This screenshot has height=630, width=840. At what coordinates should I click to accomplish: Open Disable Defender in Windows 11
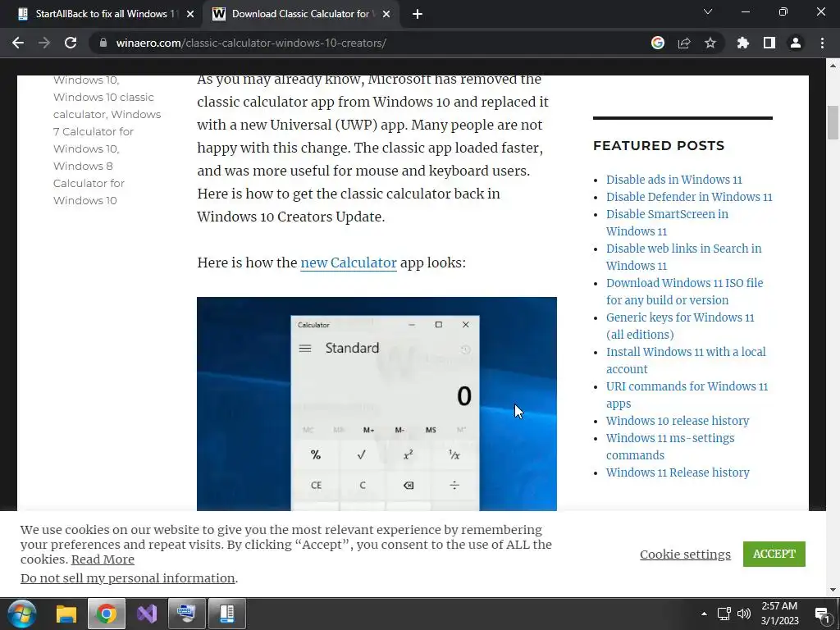pyautogui.click(x=689, y=197)
